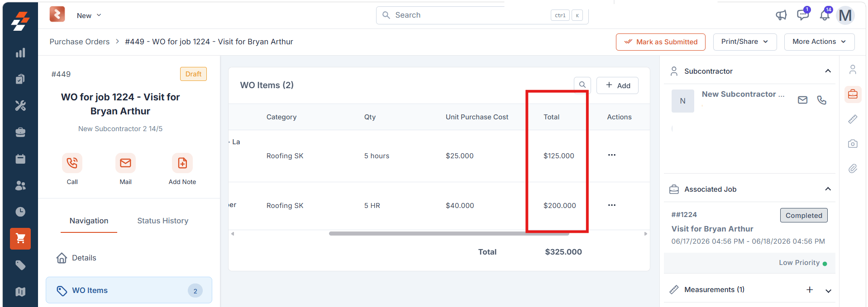Open the user profile avatar M

[x=845, y=15]
